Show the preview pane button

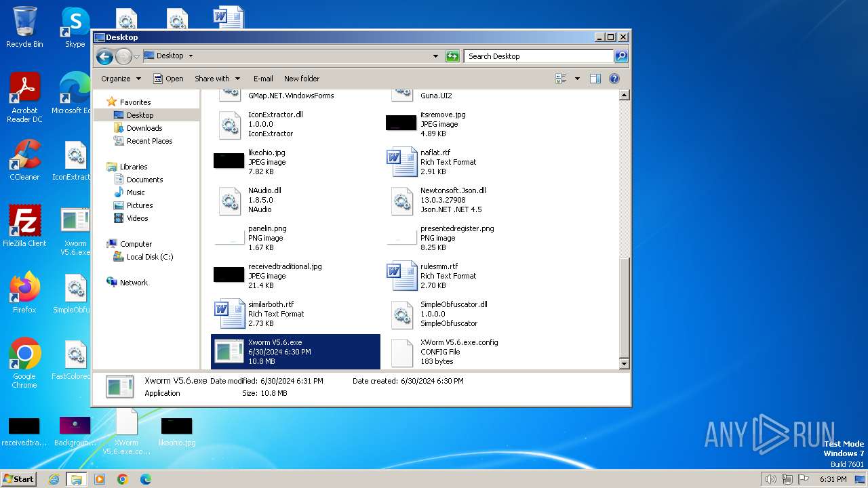click(x=595, y=79)
